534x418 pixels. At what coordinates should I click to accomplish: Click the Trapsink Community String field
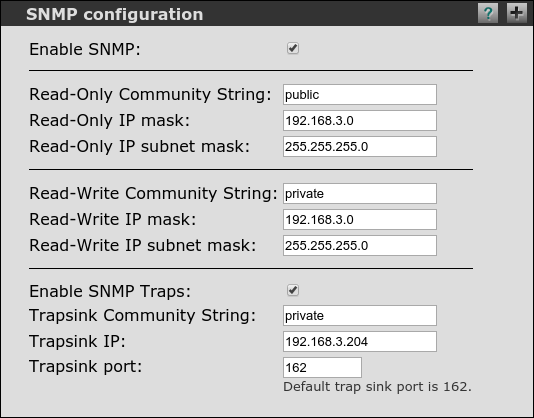tap(360, 315)
